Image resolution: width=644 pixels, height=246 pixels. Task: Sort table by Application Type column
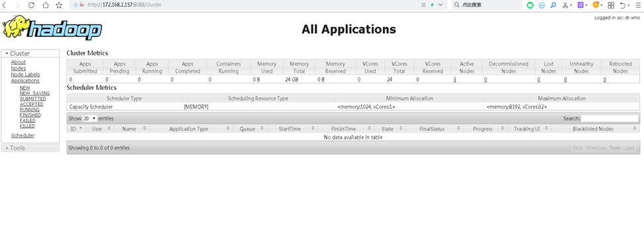click(191, 129)
